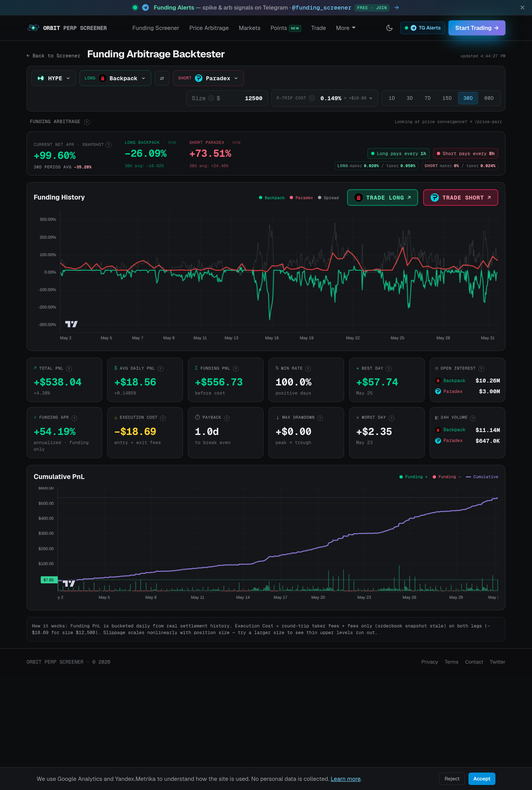Click the position Size input field

coord(227,98)
